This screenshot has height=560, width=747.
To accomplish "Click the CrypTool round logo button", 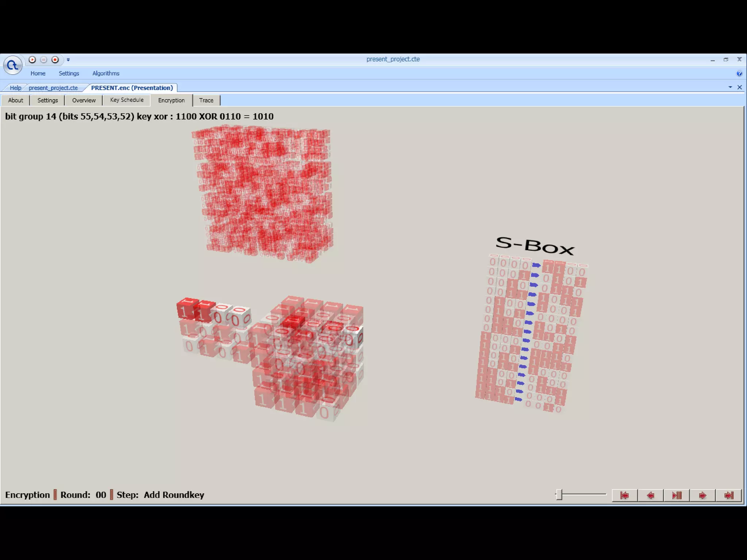I will click(x=13, y=66).
